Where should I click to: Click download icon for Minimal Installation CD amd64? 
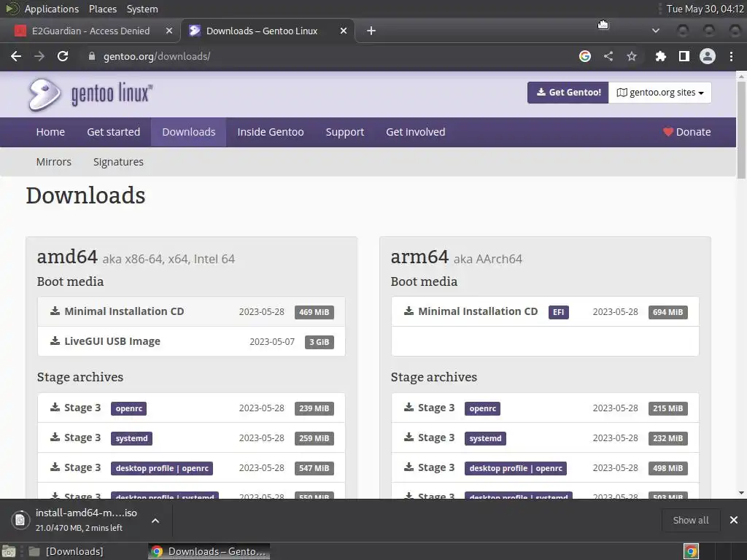coord(55,311)
